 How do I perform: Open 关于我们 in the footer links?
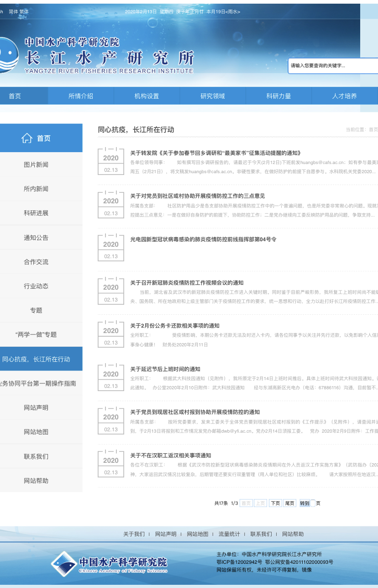click(134, 534)
